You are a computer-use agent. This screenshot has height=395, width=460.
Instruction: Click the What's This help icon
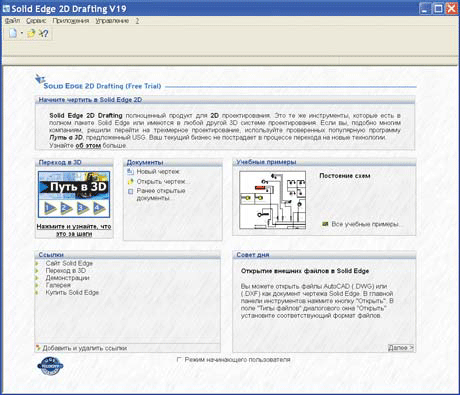(x=43, y=33)
